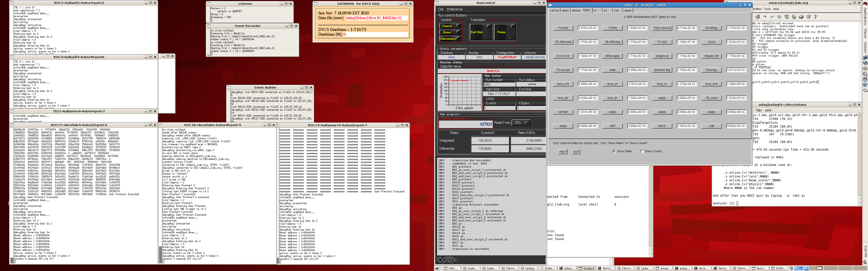Switch to the LeCroy scaler tab
Viewport: 868px width, 271px height.
click(x=554, y=10)
